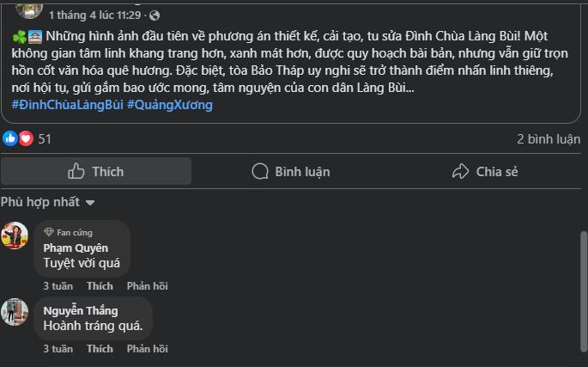
Task: Open the #QuảngXương hashtag
Action: click(x=169, y=105)
